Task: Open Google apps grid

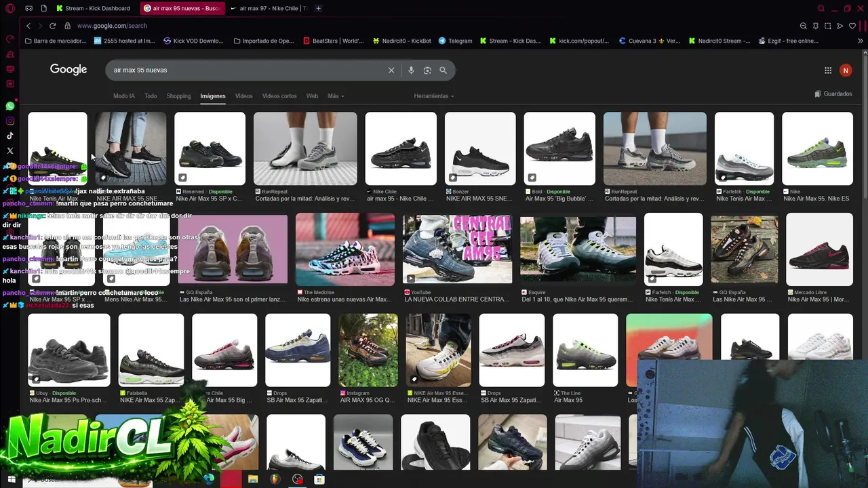Action: point(828,70)
